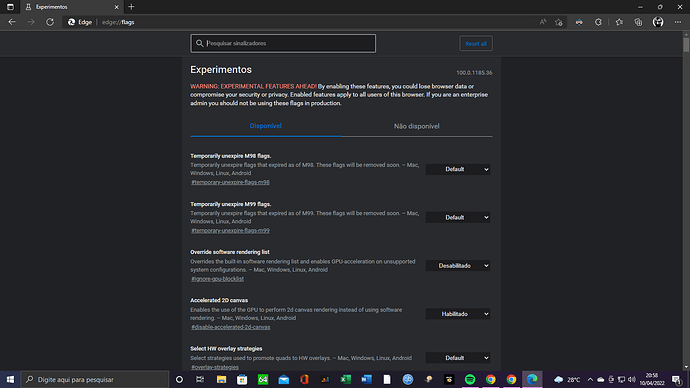Switch to Microsoft Edge taskbar icon
Viewport: 690px width, 388px height.
pos(532,379)
